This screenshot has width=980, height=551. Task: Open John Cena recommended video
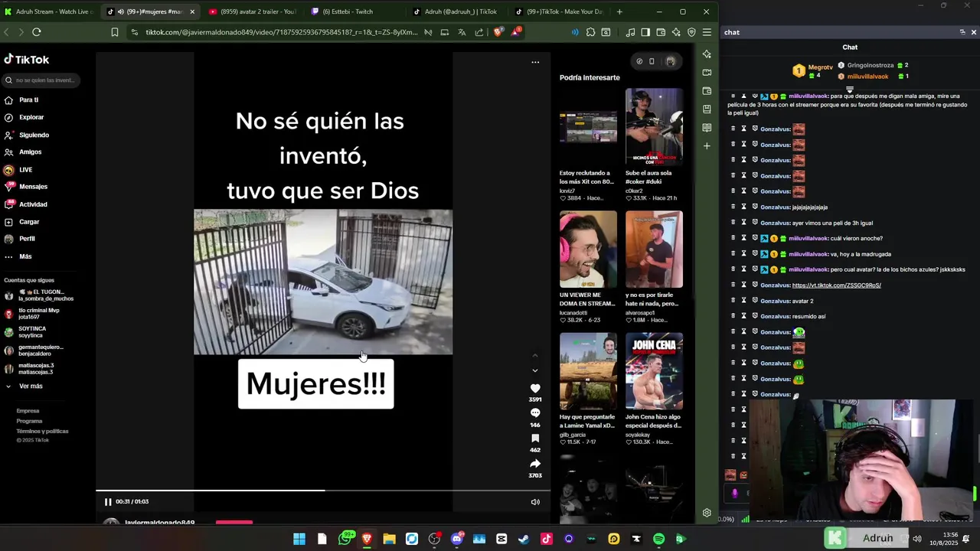click(654, 371)
